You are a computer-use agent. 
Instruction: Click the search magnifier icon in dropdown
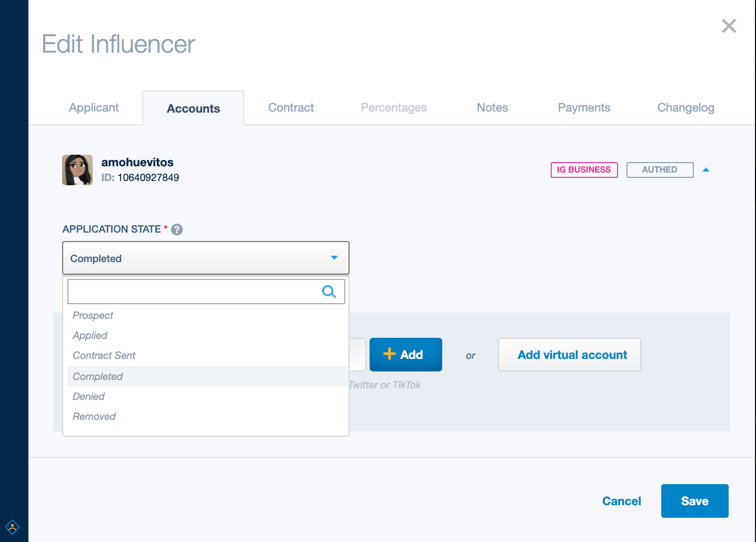point(329,292)
